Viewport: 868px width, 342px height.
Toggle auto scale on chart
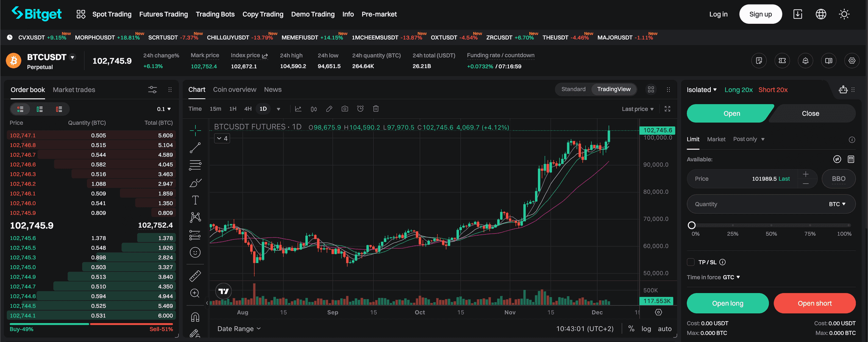click(x=665, y=329)
